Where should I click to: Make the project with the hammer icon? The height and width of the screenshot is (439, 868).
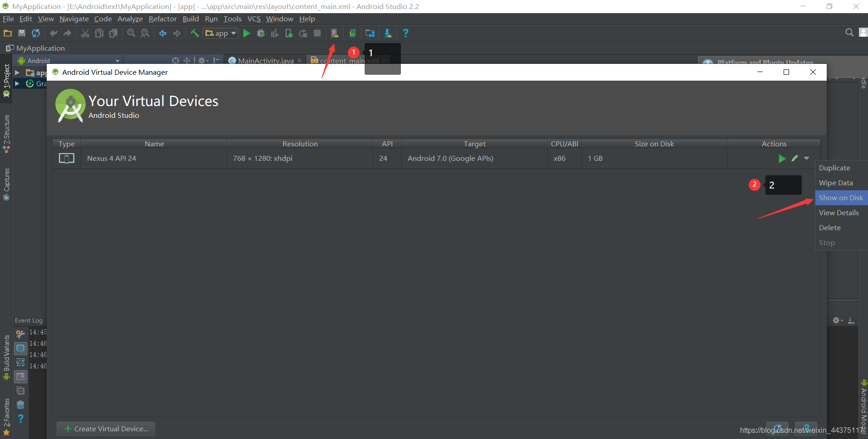point(195,33)
